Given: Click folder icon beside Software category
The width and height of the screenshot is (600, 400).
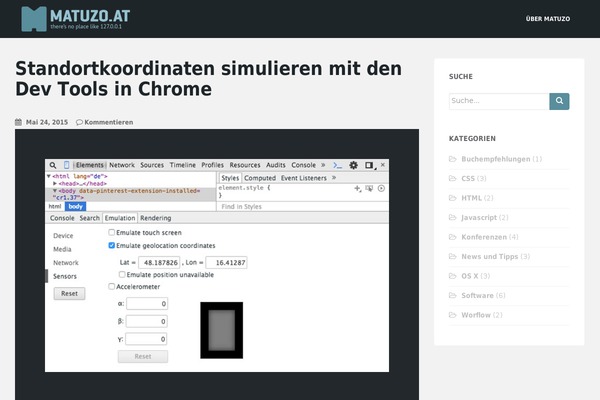Looking at the screenshot, I should (x=453, y=296).
